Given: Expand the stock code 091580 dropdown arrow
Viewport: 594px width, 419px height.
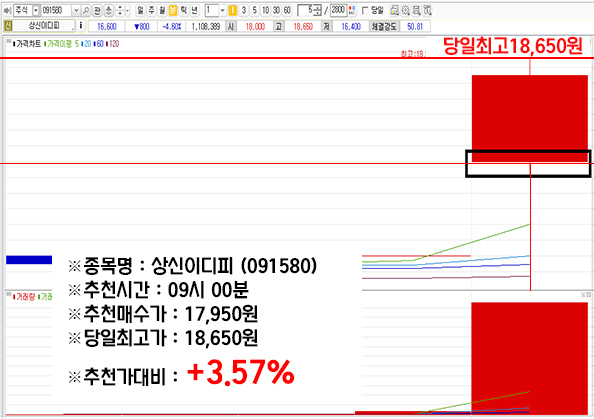Looking at the screenshot, I should point(76,11).
